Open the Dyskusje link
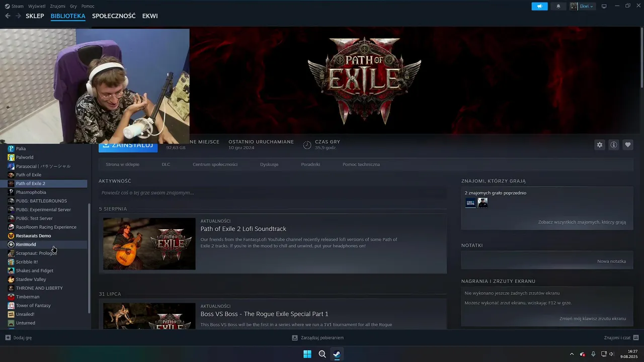This screenshot has height=362, width=644. coord(269,164)
